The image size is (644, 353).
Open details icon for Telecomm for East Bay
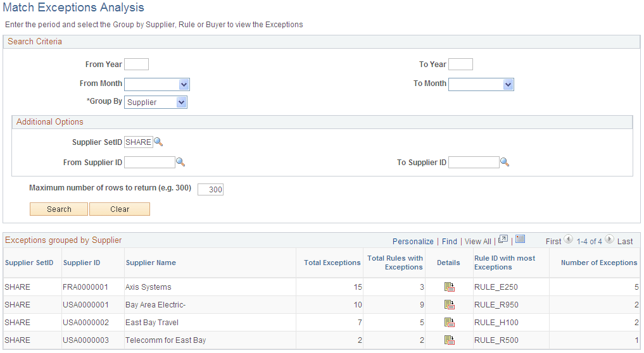tap(450, 340)
